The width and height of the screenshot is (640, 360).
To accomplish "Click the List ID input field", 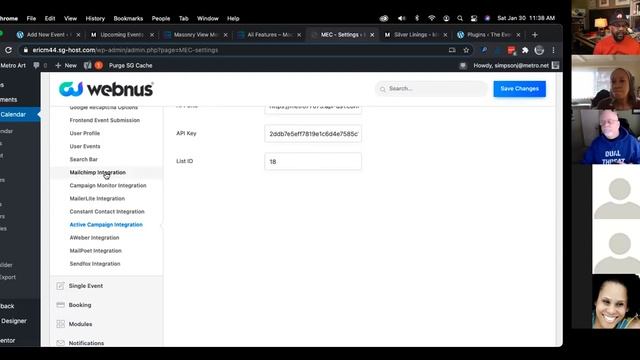I will pos(313,161).
